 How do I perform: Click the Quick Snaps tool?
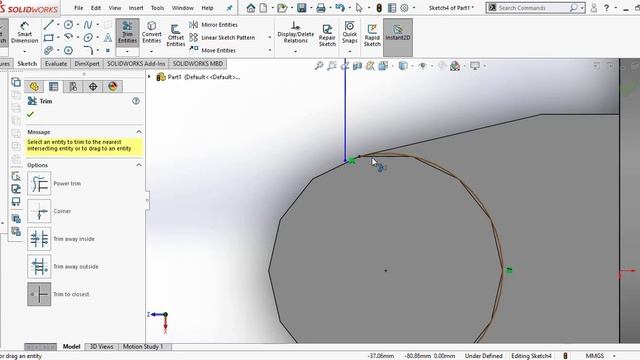tap(350, 33)
